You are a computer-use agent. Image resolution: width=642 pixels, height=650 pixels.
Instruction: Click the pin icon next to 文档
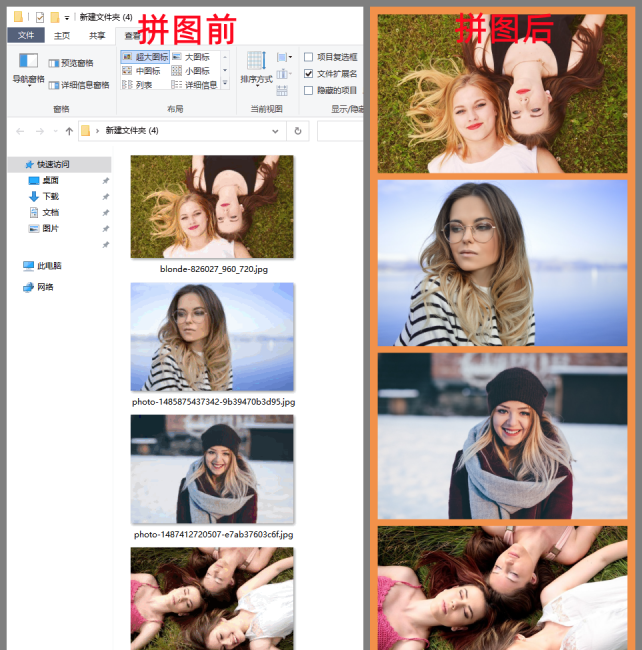pos(106,213)
